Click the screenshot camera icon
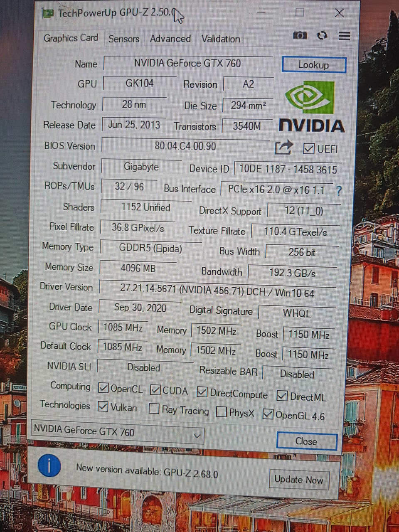Screen dimensions: 399x532 click(x=300, y=36)
